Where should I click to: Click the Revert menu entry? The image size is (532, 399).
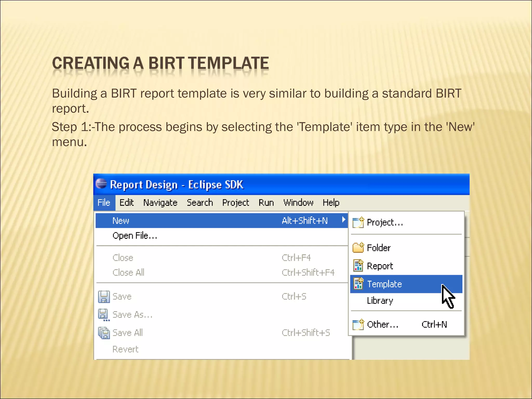(222, 349)
